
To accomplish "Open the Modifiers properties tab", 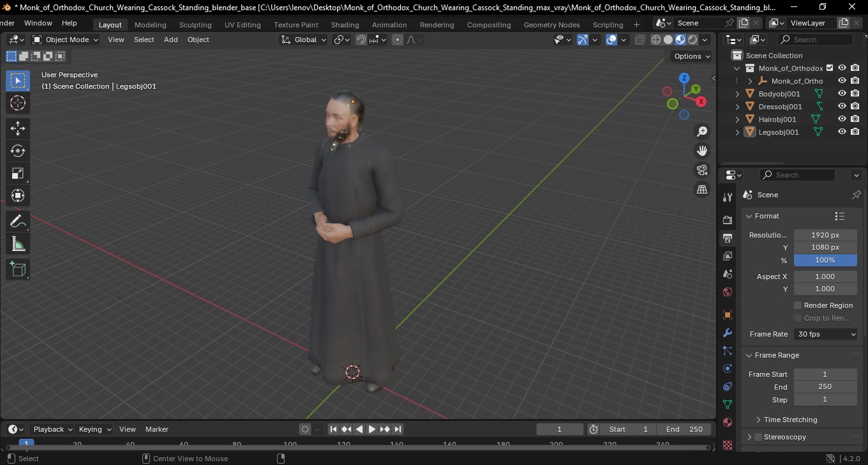I will click(728, 333).
